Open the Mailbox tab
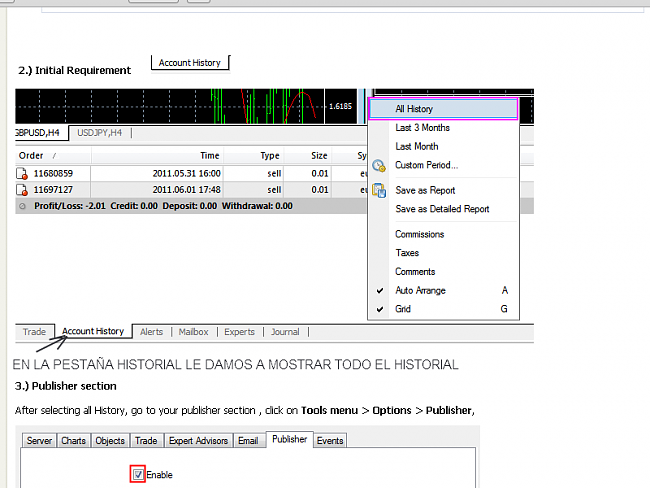This screenshot has height=488, width=650. (x=193, y=332)
